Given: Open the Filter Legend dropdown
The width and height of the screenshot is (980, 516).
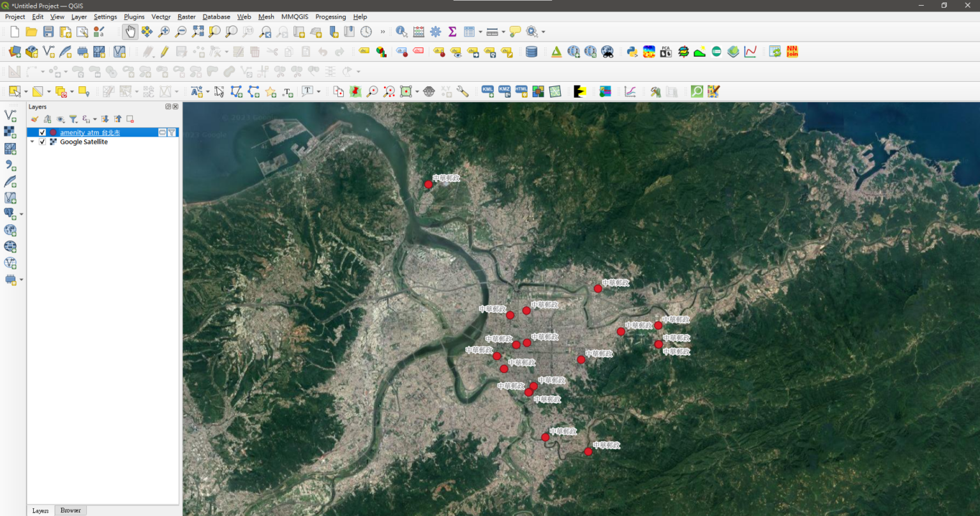Looking at the screenshot, I should [x=73, y=119].
